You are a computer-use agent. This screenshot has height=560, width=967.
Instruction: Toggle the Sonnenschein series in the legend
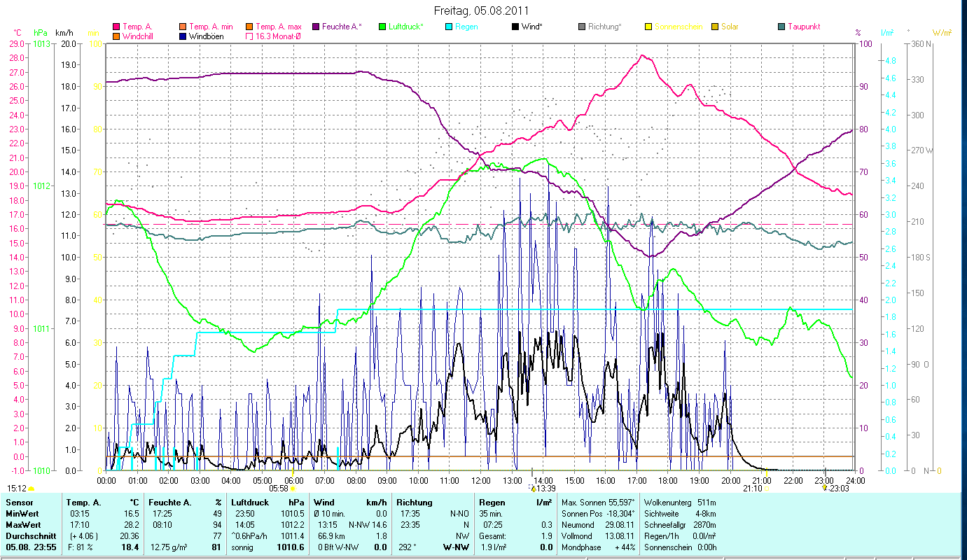click(677, 27)
